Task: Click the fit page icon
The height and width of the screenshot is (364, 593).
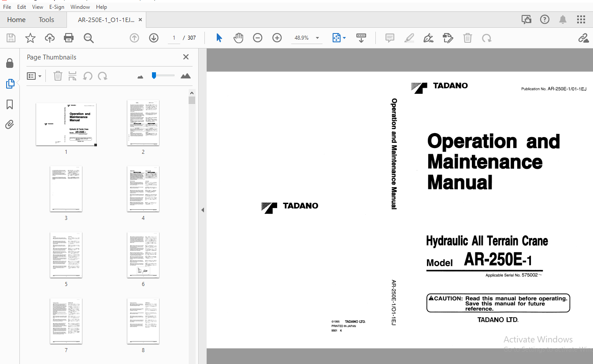Action: pos(337,38)
